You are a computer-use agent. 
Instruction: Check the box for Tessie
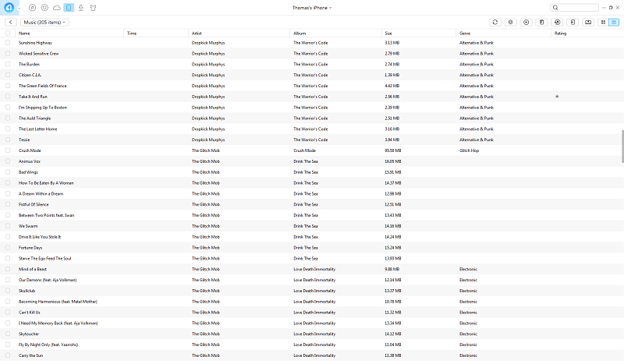click(x=8, y=140)
